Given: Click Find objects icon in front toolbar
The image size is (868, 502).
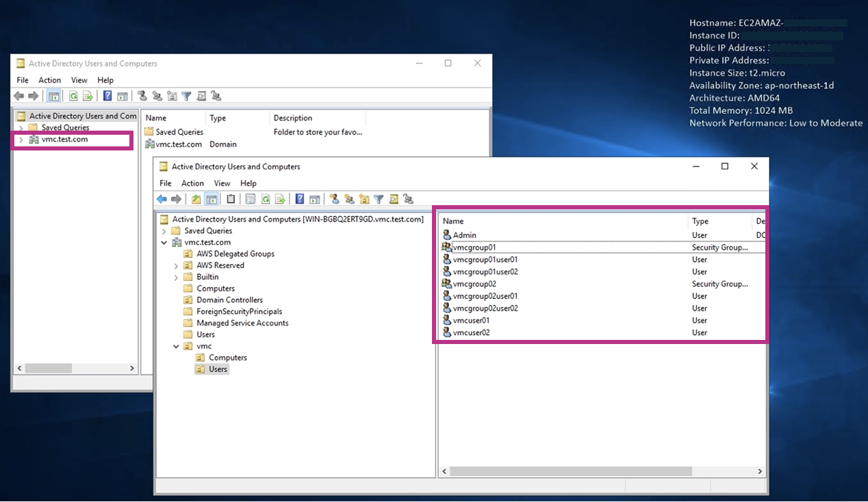Looking at the screenshot, I should [394, 199].
